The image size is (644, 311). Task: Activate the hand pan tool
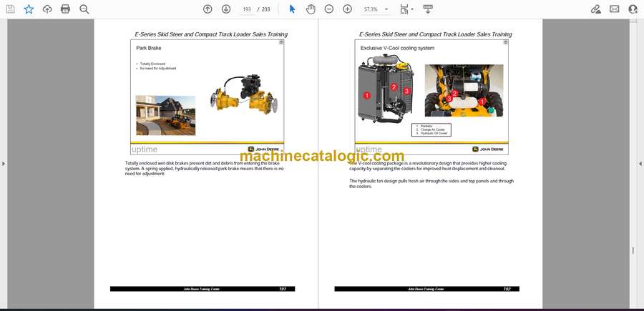point(311,9)
